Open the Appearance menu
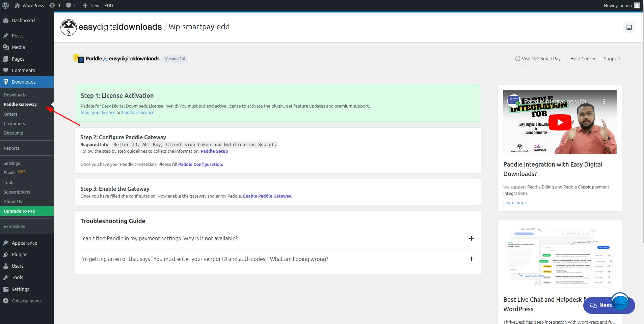This screenshot has width=644, height=324. click(x=27, y=243)
